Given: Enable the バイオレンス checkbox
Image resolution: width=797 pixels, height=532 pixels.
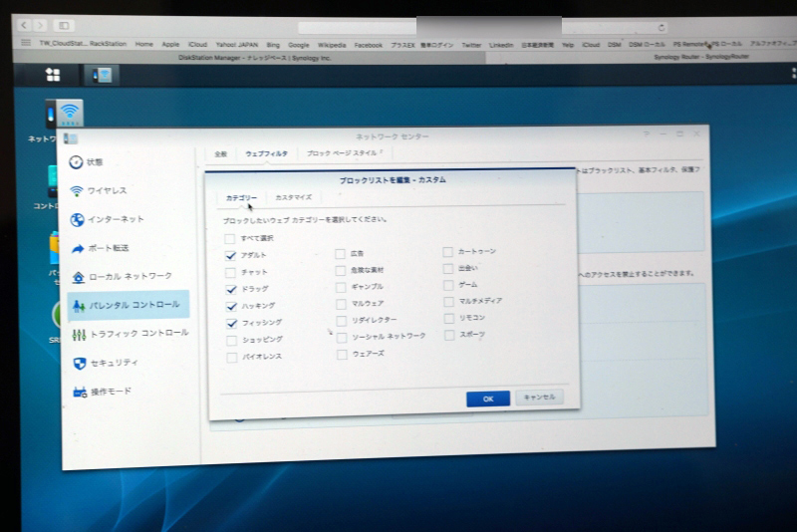Looking at the screenshot, I should [232, 358].
